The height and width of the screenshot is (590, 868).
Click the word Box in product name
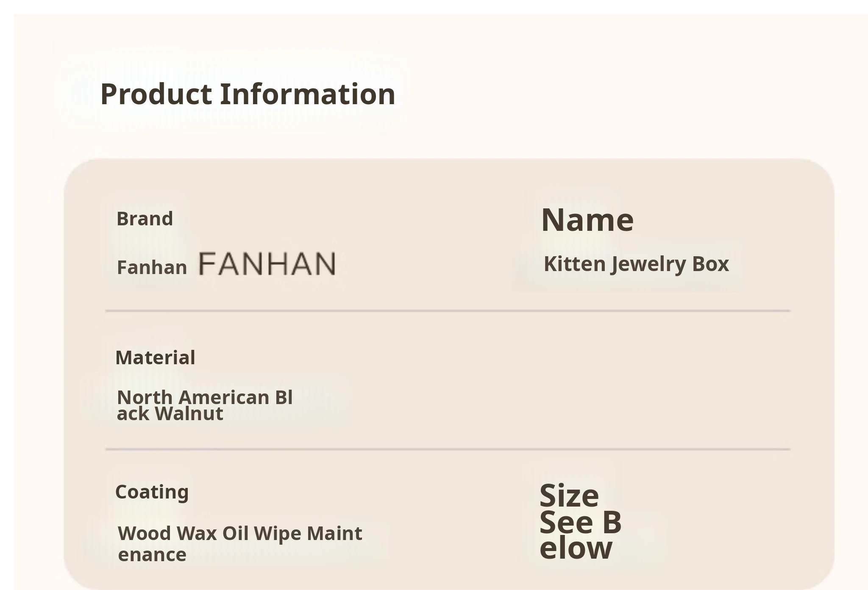coord(710,264)
